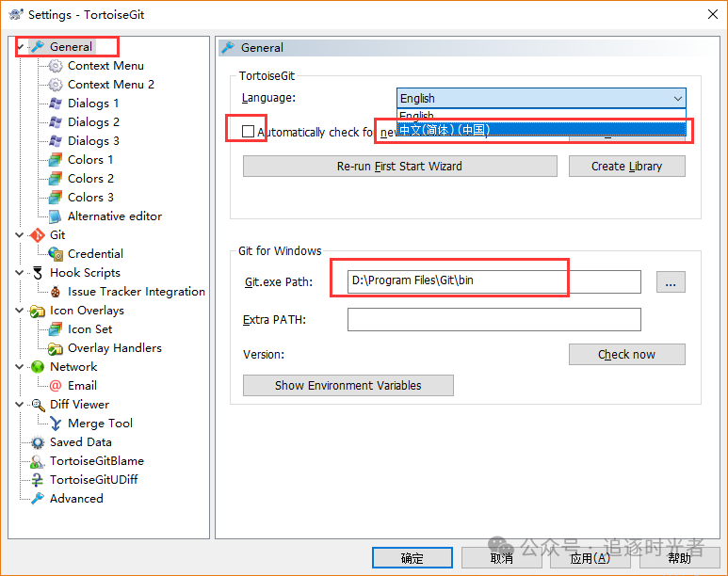Click the TortoiseGitBlame person icon

coord(37,461)
